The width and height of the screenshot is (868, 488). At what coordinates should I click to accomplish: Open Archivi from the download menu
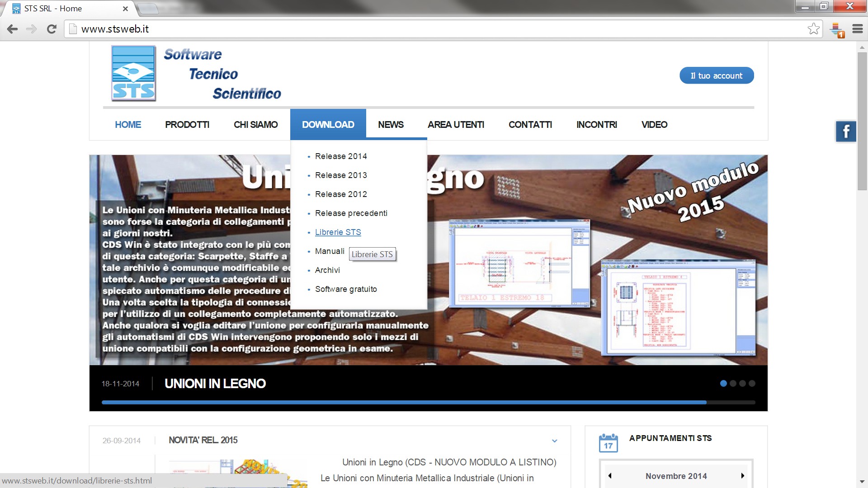tap(327, 270)
